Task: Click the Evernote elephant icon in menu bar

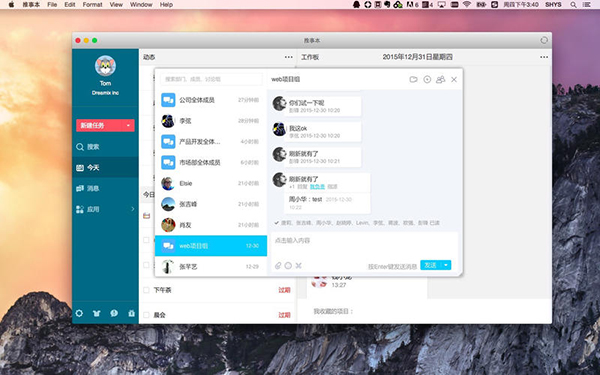Action: tap(387, 5)
